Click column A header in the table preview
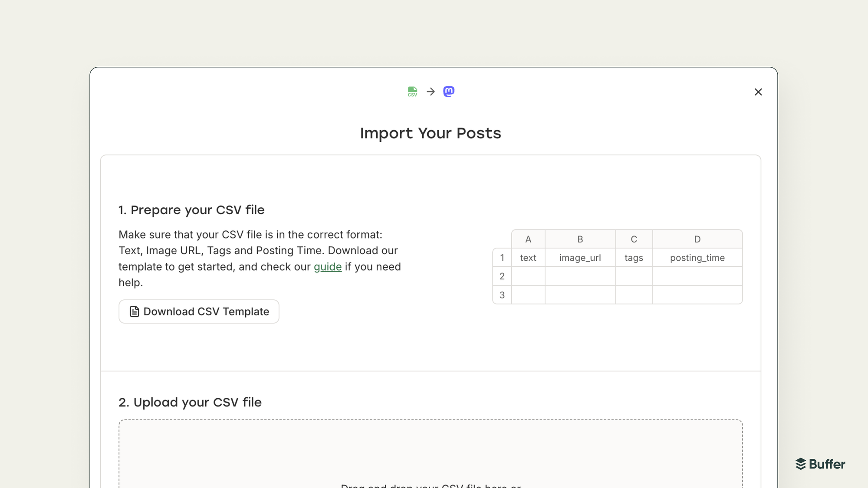 [528, 239]
